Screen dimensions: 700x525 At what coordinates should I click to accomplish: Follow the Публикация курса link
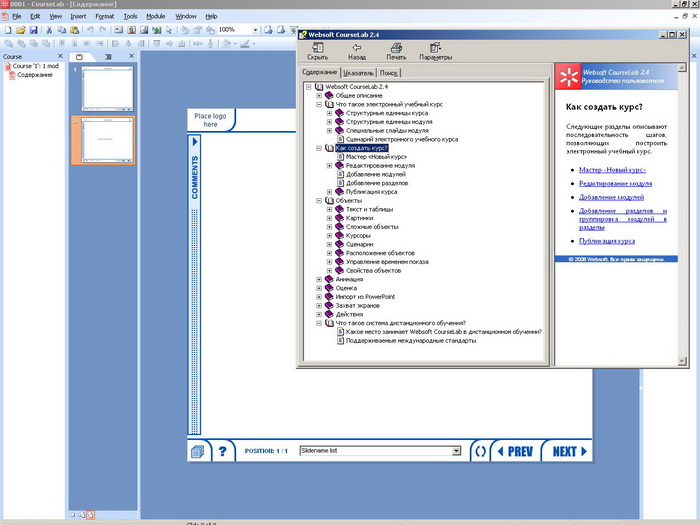click(607, 241)
